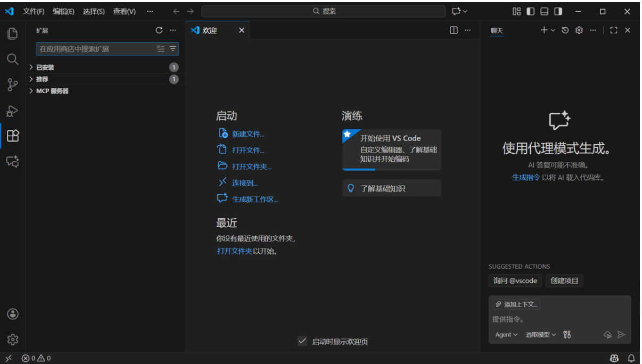Viewport: 642px width, 364px height.
Task: Open the Search view in the activity bar
Action: (x=13, y=59)
